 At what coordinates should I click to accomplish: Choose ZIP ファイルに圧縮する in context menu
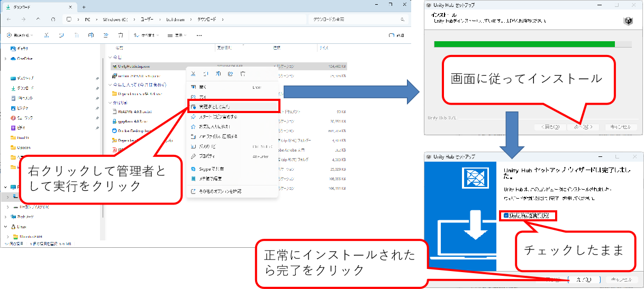(x=232, y=136)
